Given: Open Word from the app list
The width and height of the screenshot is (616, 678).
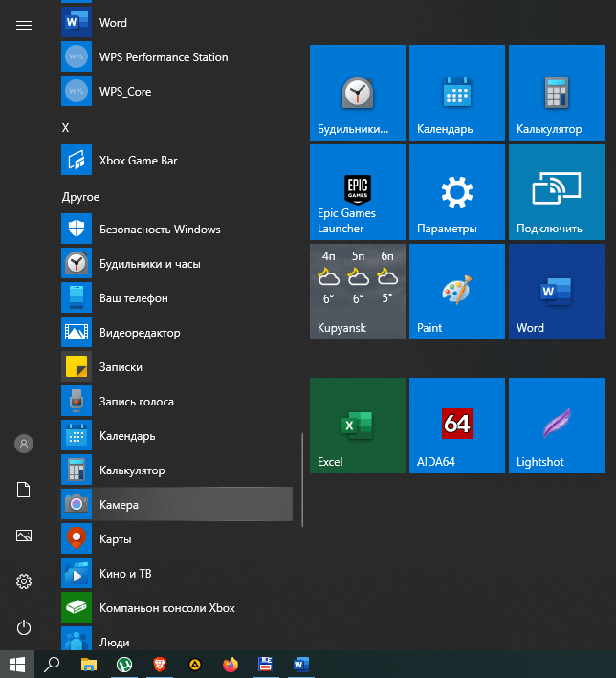Looking at the screenshot, I should pos(177,22).
